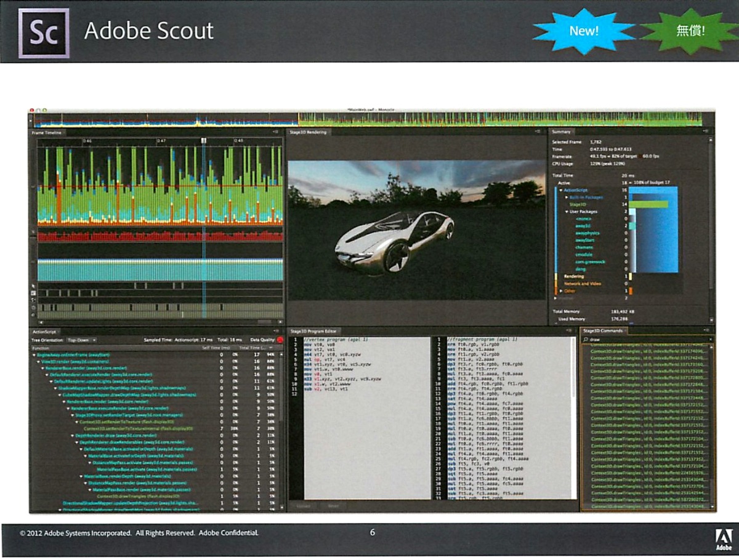Collapse User Packages in Summary
Screen dimensions: 739x560
[567, 212]
